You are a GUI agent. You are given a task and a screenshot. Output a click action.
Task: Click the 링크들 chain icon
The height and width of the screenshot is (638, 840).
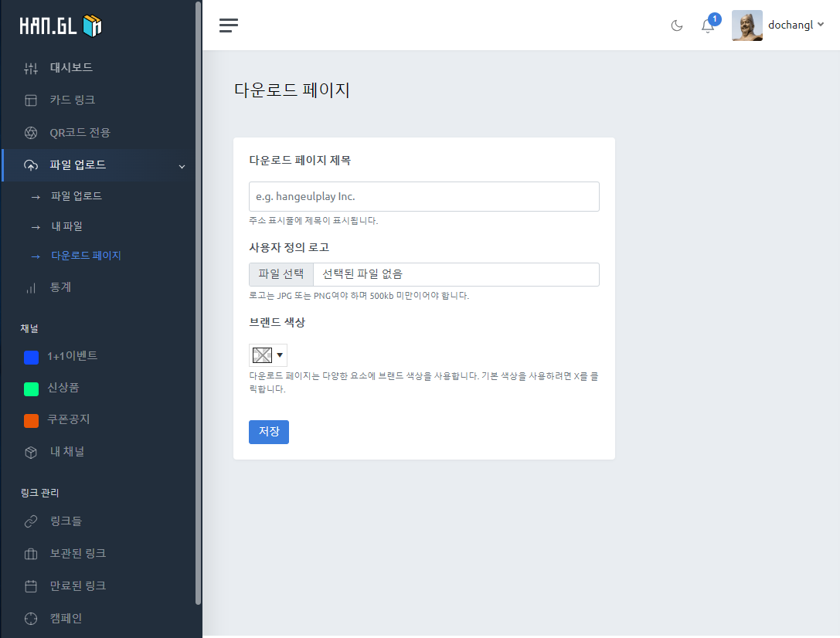[31, 521]
